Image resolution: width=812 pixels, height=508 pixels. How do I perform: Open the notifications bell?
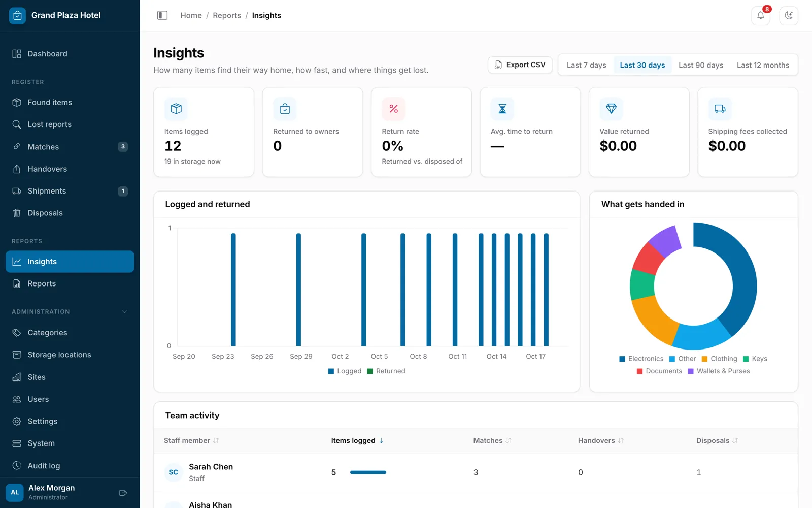(760, 15)
